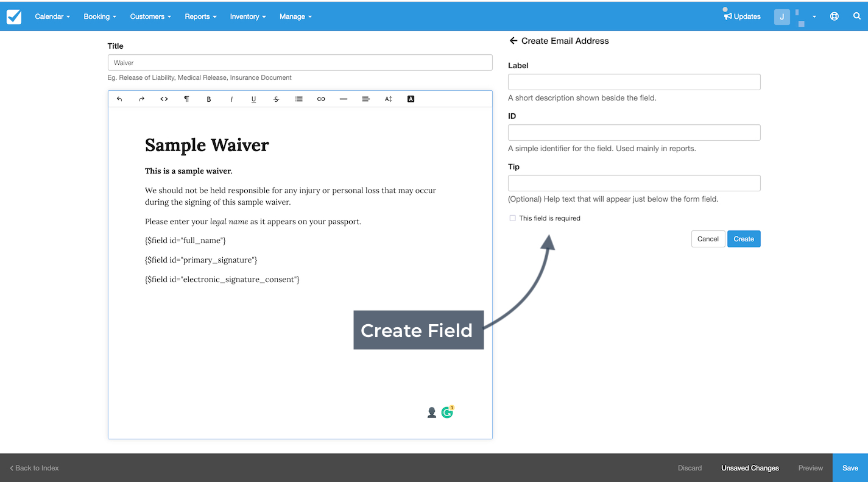
Task: Click the 'Unsaved Changes' status text
Action: (750, 468)
